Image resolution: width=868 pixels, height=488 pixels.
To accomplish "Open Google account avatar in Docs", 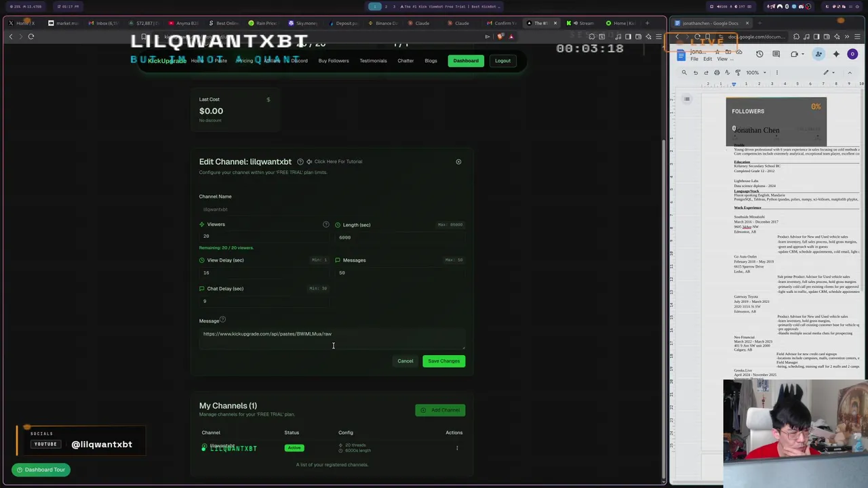I will coord(853,54).
